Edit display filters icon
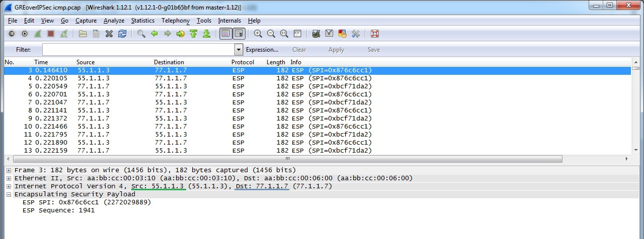Image resolution: width=644 pixels, height=239 pixels. coord(330,34)
